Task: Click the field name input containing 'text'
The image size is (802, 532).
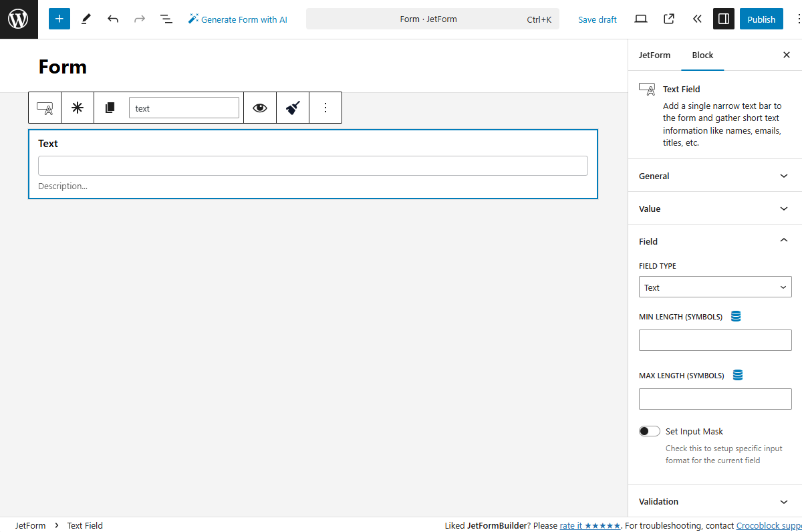Action: tap(184, 107)
